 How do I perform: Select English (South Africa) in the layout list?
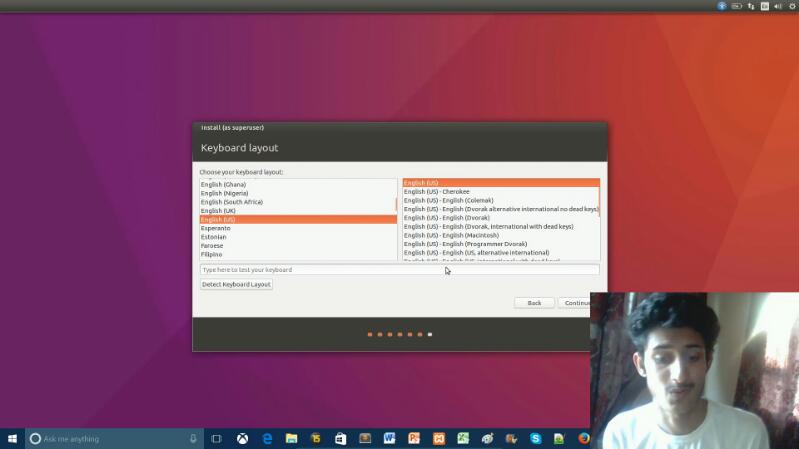point(298,202)
